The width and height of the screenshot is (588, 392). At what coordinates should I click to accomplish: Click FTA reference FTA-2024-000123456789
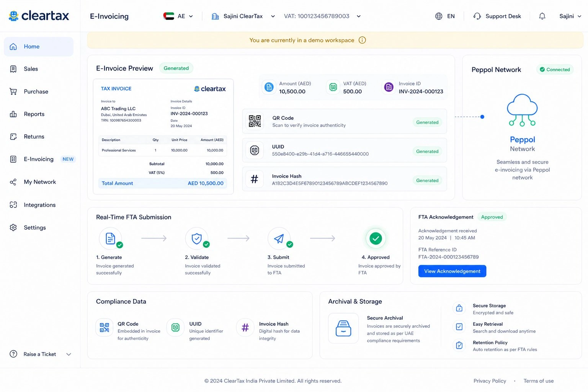(448, 257)
